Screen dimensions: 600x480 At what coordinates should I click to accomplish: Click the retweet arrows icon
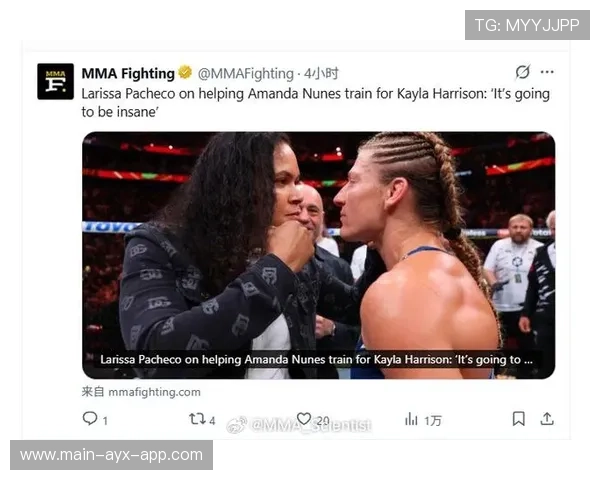197,419
